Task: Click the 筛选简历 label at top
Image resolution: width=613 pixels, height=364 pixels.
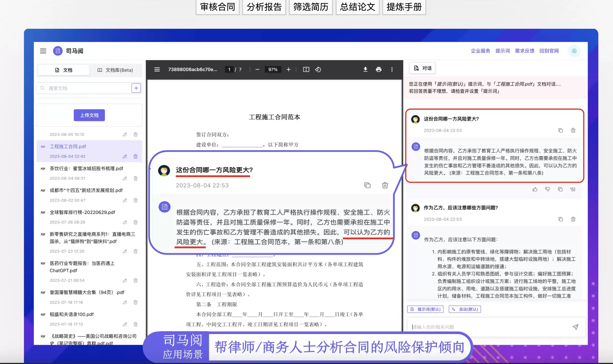Action: [311, 7]
